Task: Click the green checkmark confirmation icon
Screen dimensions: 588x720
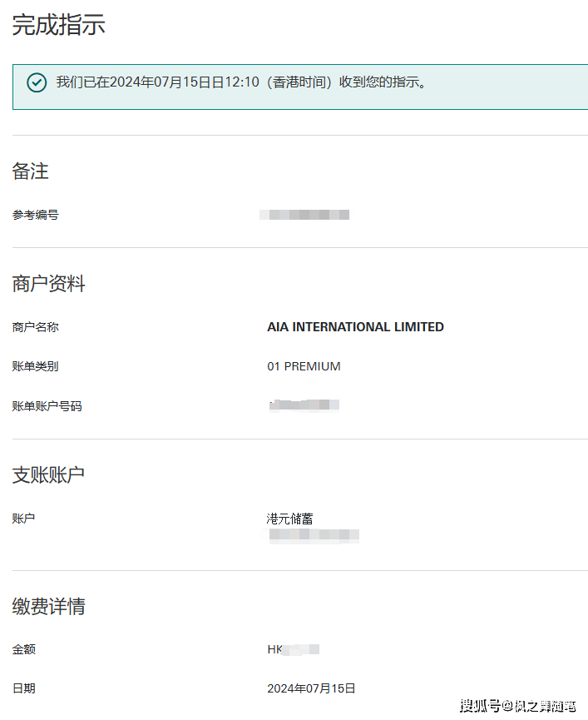Action: 37,82
